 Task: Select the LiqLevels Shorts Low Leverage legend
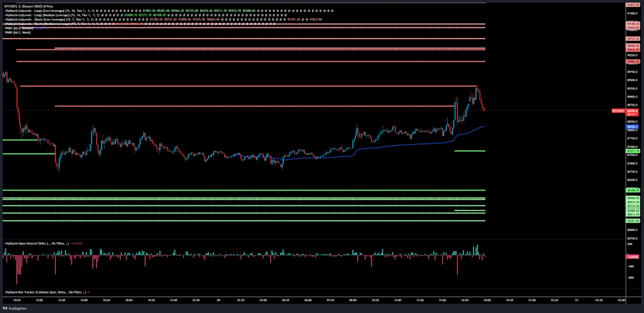[x=49, y=19]
